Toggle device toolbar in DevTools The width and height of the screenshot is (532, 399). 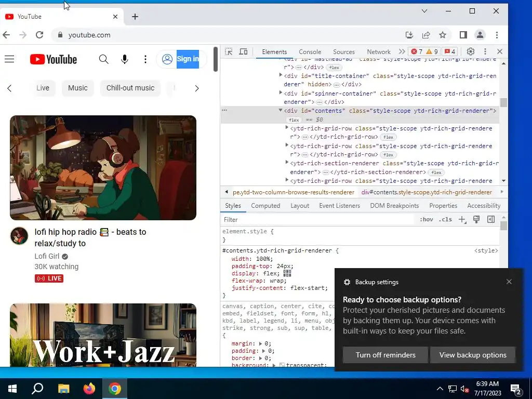243,51
